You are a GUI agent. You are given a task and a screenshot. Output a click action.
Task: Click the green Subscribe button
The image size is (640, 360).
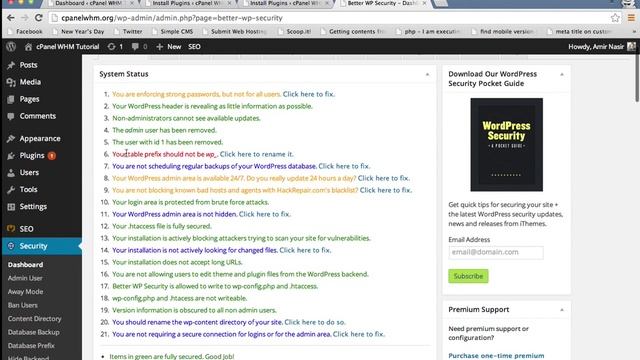pos(468,276)
